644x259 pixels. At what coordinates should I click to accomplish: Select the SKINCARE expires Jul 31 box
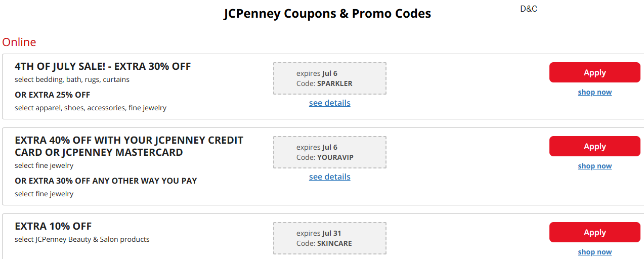329,238
